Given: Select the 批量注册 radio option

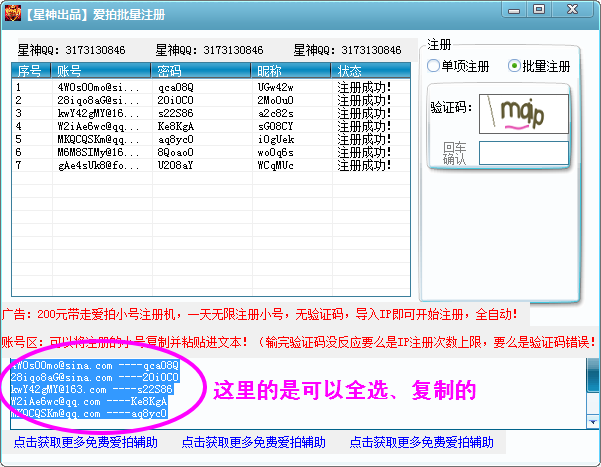Looking at the screenshot, I should (539, 66).
